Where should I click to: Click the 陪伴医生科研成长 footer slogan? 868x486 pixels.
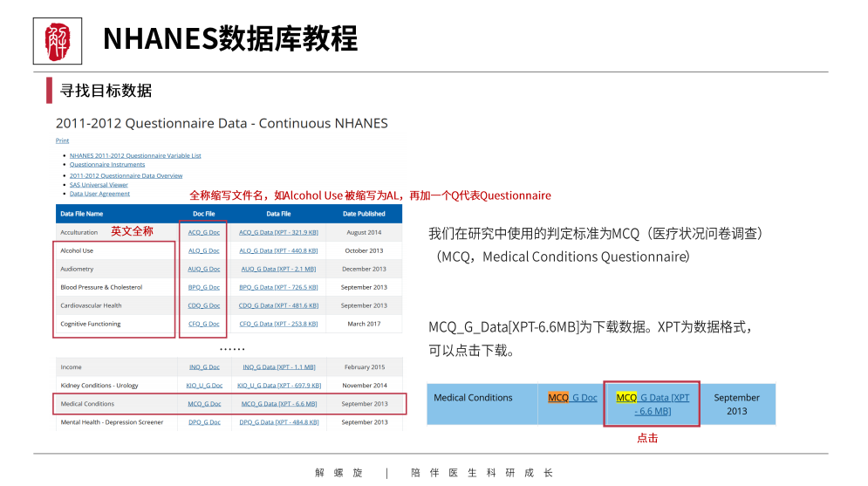482,473
